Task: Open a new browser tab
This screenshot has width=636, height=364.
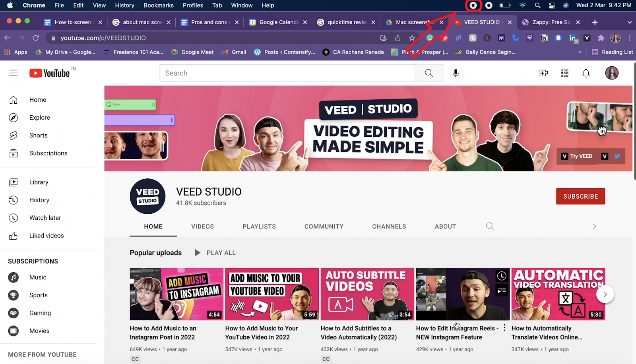Action: coord(595,22)
